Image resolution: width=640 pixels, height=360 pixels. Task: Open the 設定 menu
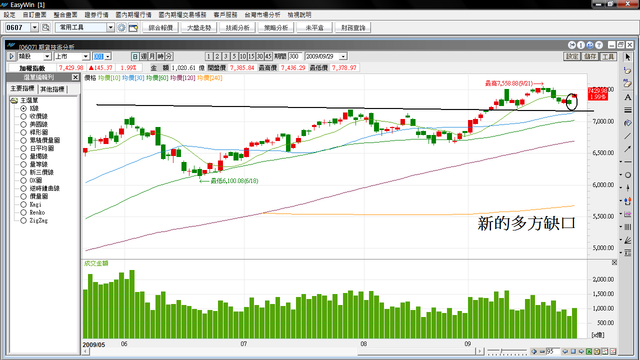point(9,15)
